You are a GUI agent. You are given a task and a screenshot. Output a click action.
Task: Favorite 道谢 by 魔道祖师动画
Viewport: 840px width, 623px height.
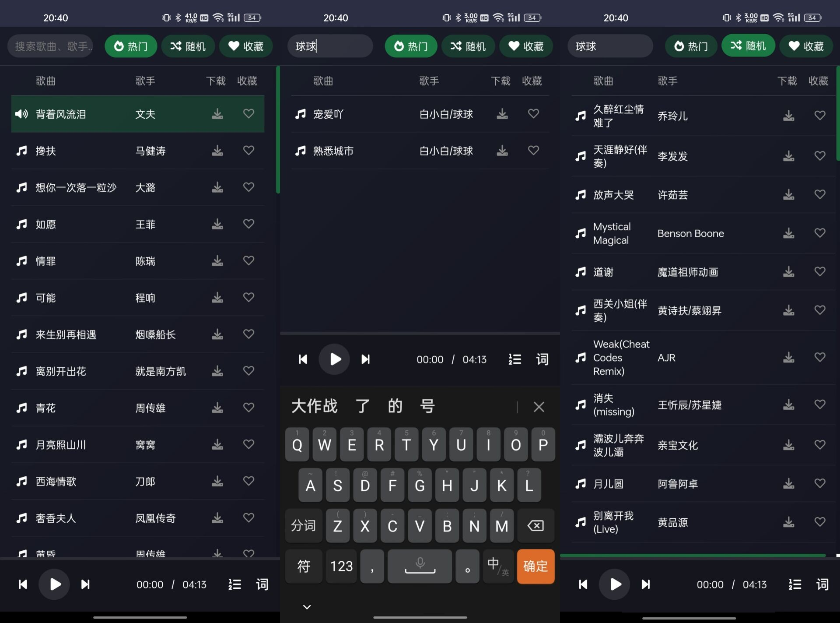click(819, 271)
